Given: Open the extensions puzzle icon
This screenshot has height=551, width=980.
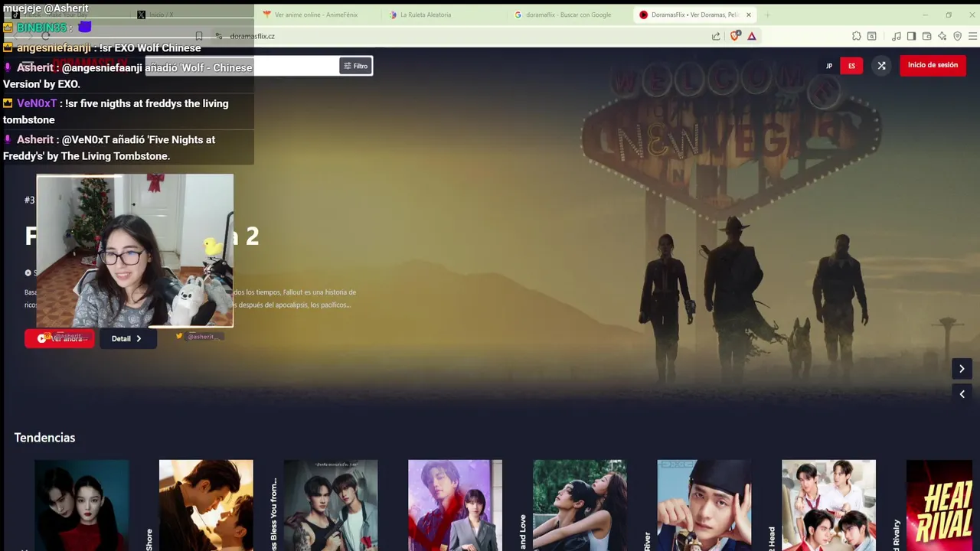Looking at the screenshot, I should [x=856, y=36].
